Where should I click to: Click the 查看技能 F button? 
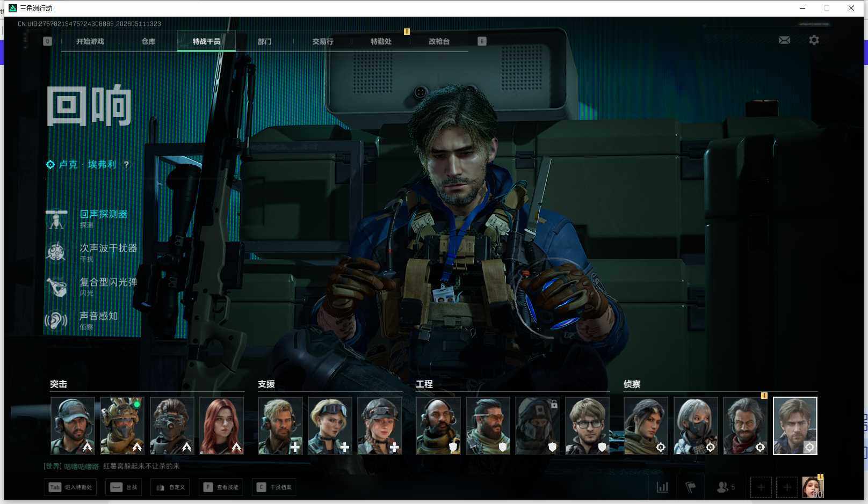(221, 487)
